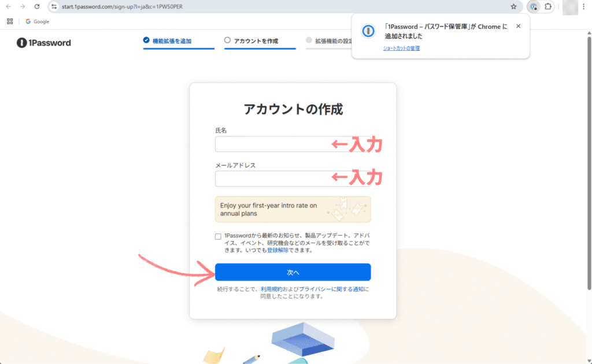Open the 登録解除 link
592x364 pixels.
point(277,250)
